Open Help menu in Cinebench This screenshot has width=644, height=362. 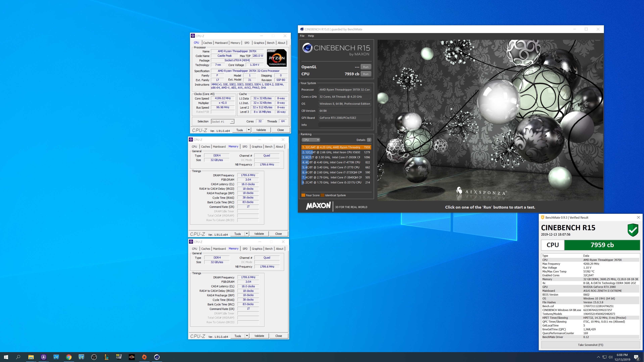click(311, 36)
